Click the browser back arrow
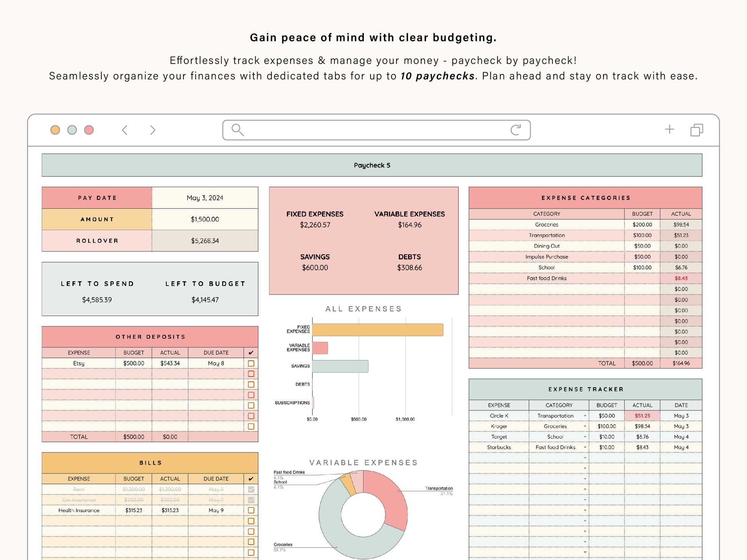Viewport: 747px width, 560px height. [x=125, y=130]
